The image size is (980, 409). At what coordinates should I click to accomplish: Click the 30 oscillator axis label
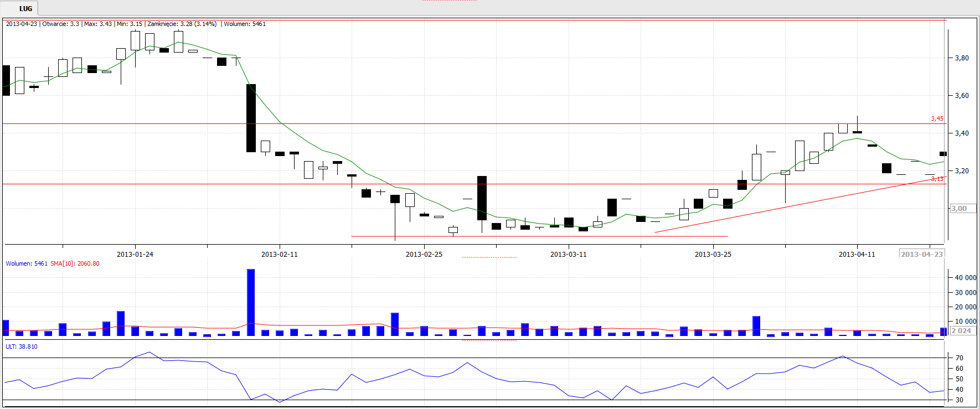click(x=959, y=400)
